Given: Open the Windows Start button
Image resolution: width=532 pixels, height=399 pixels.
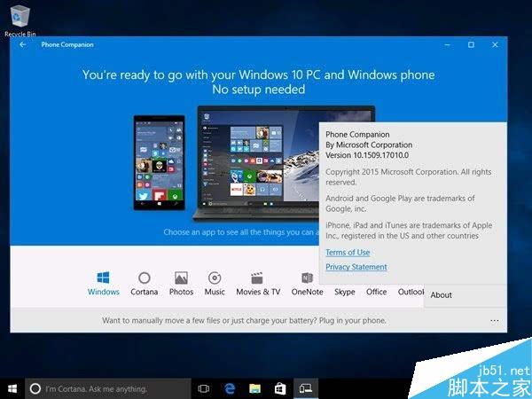Looking at the screenshot, I should tap(12, 389).
